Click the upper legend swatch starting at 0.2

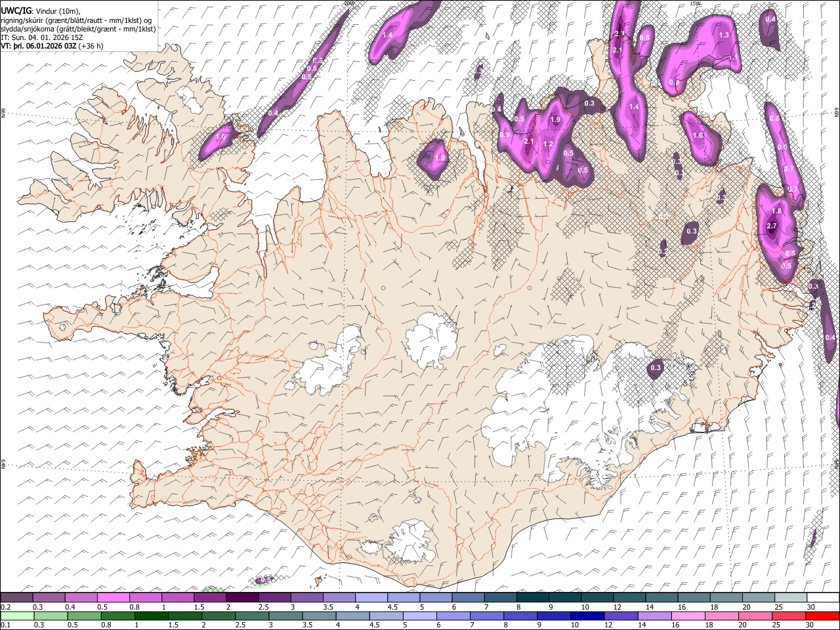[17, 598]
